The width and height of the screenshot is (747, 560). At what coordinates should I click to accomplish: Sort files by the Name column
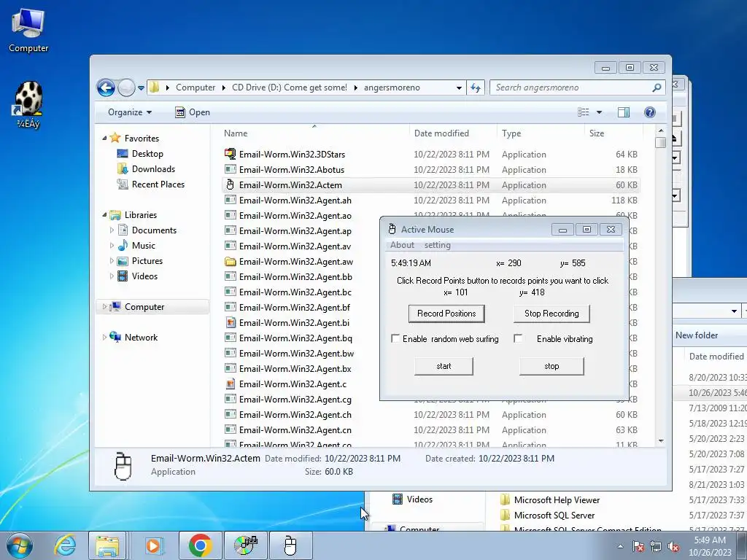[236, 133]
